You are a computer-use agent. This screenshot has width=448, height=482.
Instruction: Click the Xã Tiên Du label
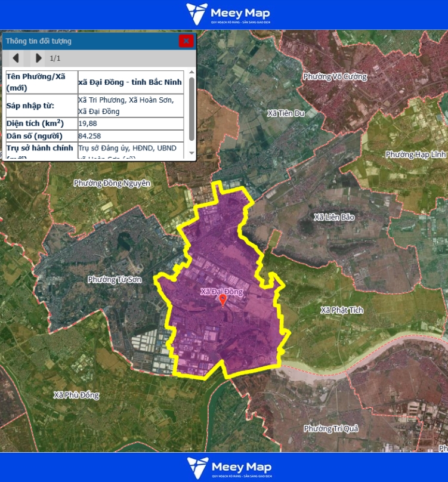point(286,113)
